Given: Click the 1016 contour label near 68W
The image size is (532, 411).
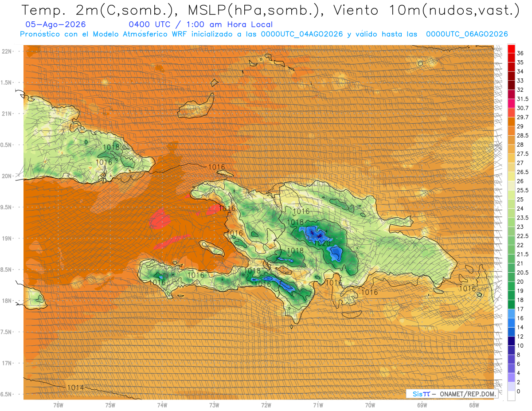Looking at the screenshot, I should (x=467, y=289).
